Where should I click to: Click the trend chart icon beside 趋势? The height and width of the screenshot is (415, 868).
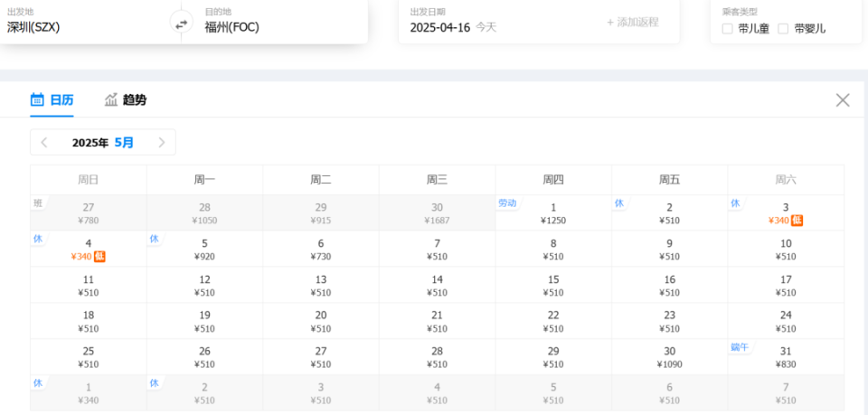[x=111, y=99]
